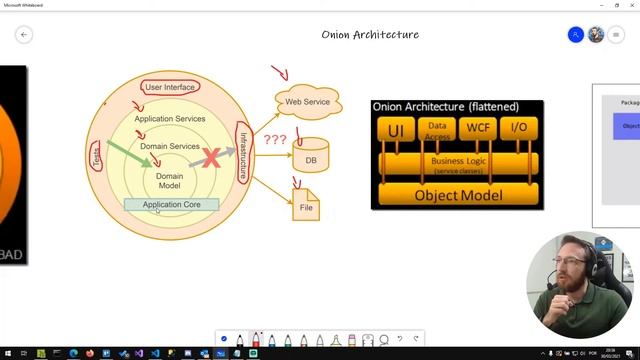Open the Windows Start menu
Screen dimensions: 640x360
7,353
